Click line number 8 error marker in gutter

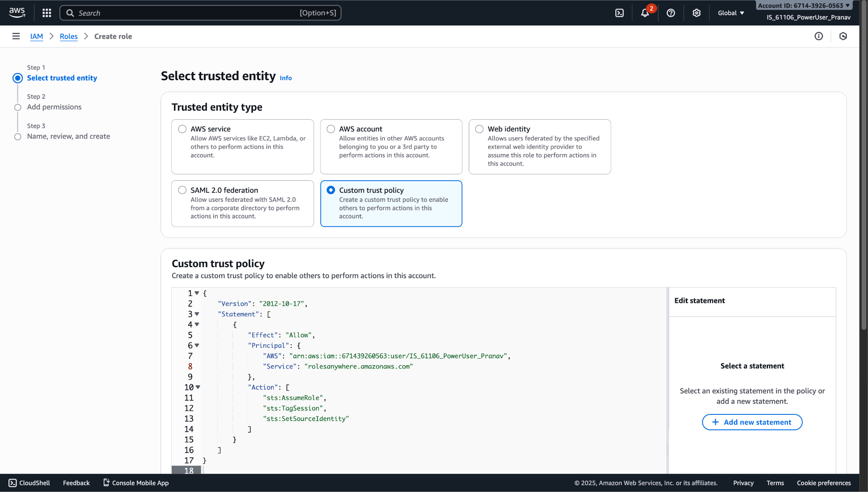click(x=190, y=366)
